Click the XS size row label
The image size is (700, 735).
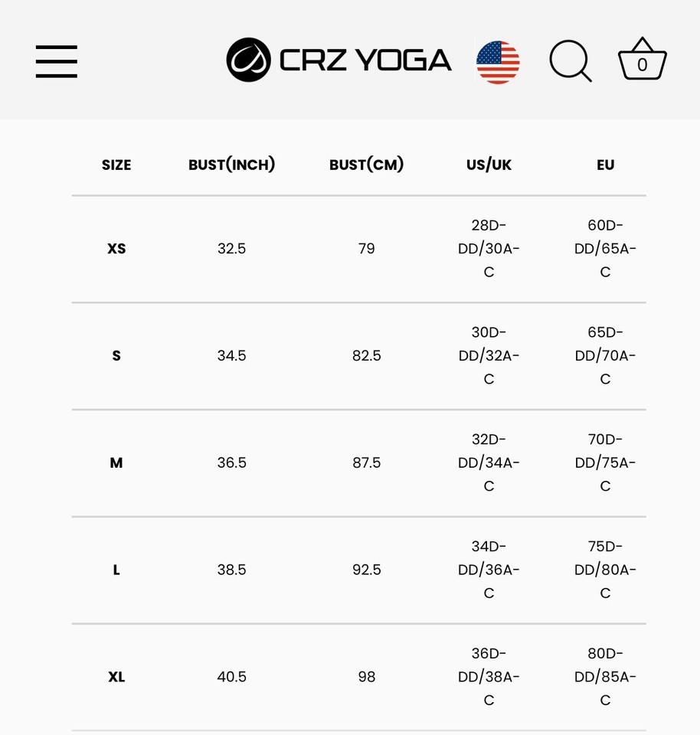pos(116,248)
